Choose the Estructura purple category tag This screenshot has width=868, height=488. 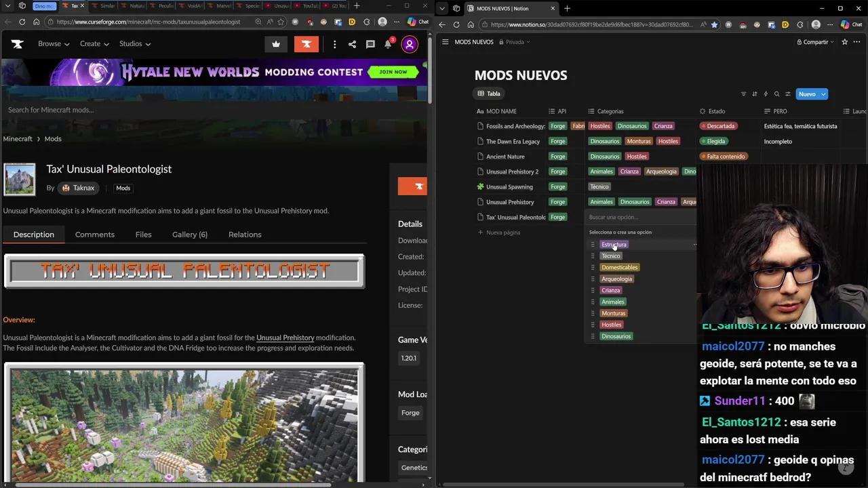click(x=614, y=245)
